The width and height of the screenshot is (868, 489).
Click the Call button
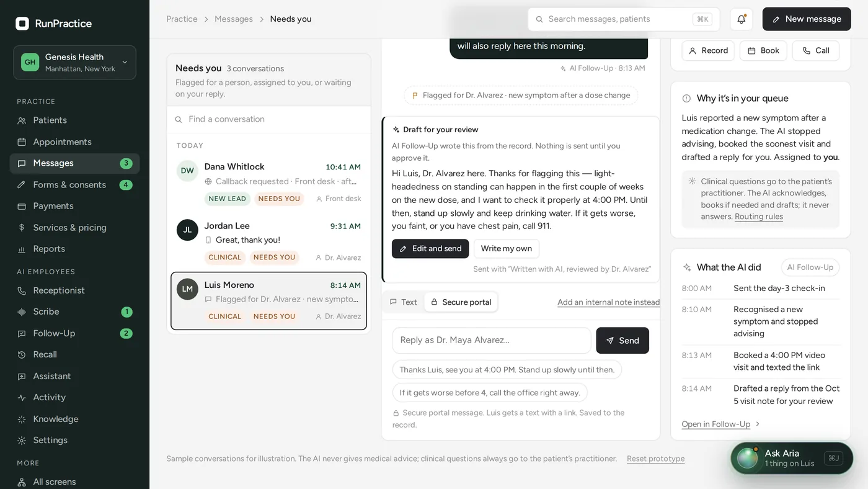click(816, 51)
